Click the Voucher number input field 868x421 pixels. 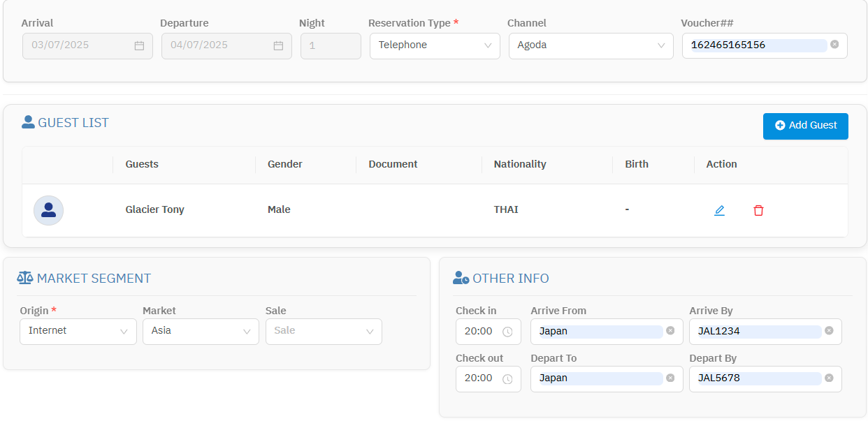[x=757, y=45]
